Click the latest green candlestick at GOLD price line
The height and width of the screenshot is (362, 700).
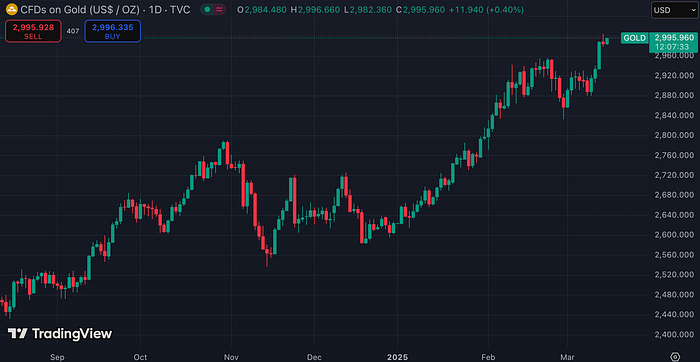point(607,41)
